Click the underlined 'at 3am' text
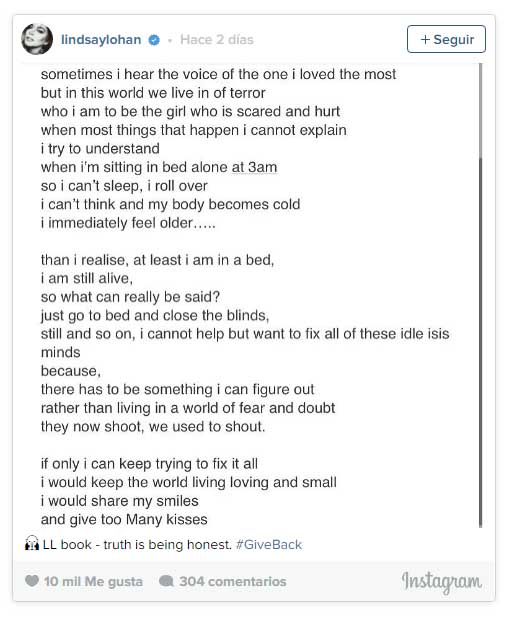505x618 pixels. 254,167
